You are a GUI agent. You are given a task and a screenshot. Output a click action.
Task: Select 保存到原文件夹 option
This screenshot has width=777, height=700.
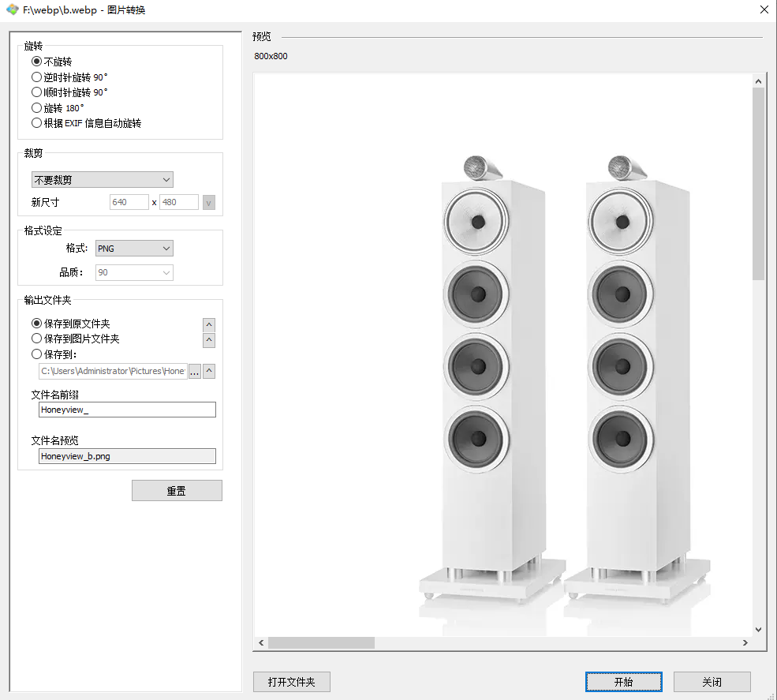pos(70,324)
